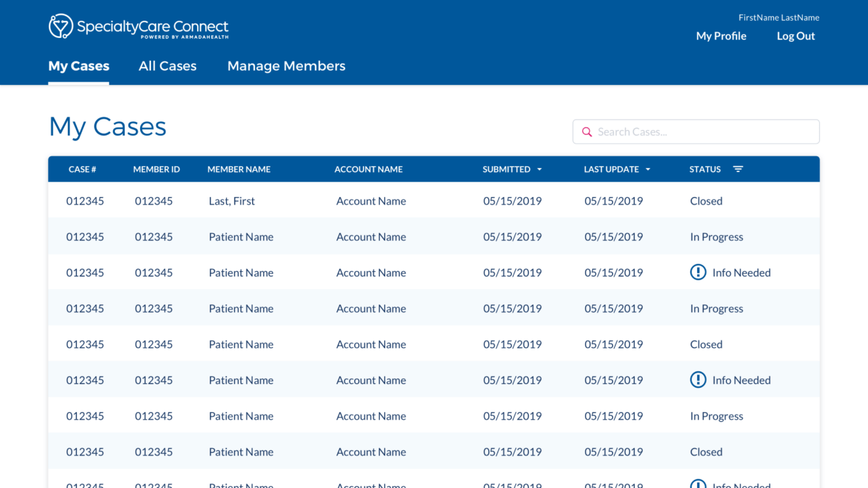This screenshot has width=868, height=488.
Task: Click the SpecialtyCare Connect logo icon
Action: point(61,27)
